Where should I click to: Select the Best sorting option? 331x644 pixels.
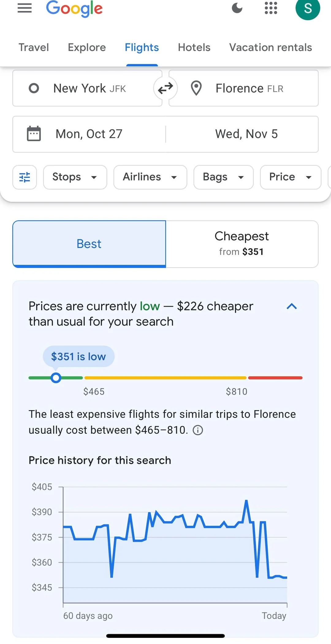pyautogui.click(x=89, y=244)
